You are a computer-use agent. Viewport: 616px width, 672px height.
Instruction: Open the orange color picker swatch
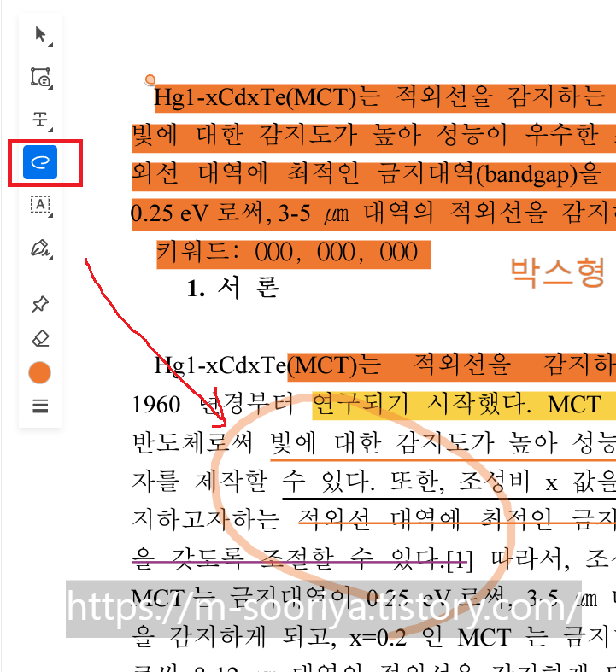(x=40, y=372)
